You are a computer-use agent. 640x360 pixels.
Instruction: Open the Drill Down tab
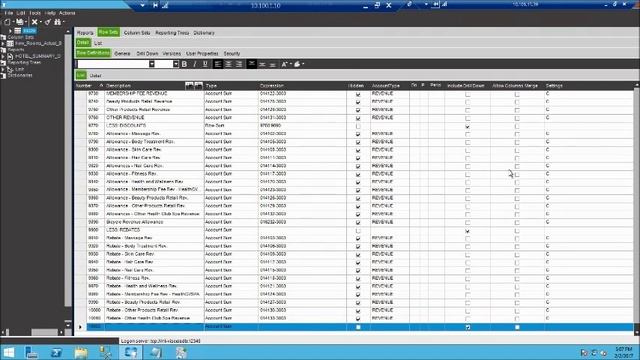(147, 53)
